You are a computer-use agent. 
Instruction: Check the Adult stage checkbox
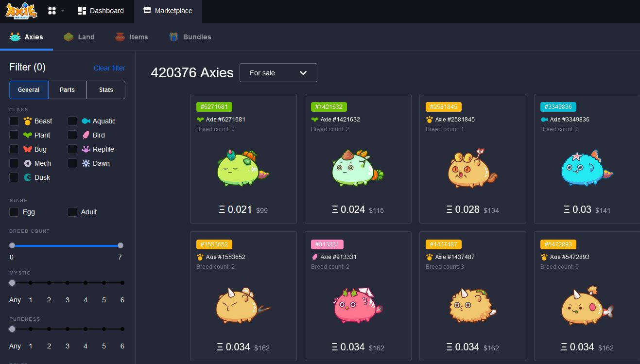pyautogui.click(x=72, y=212)
